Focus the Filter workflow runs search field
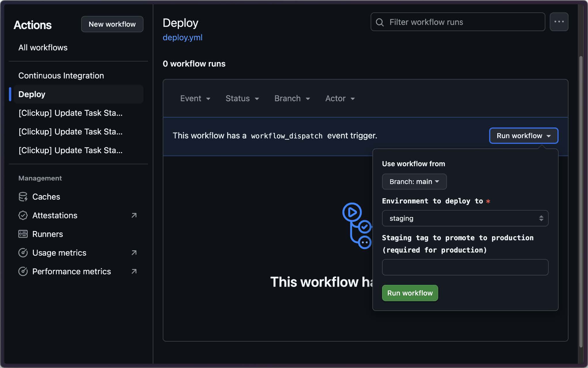This screenshot has width=588, height=368. pyautogui.click(x=458, y=22)
